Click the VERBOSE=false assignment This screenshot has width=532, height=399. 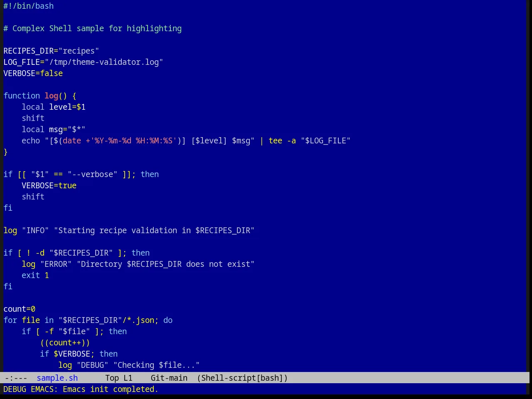33,73
